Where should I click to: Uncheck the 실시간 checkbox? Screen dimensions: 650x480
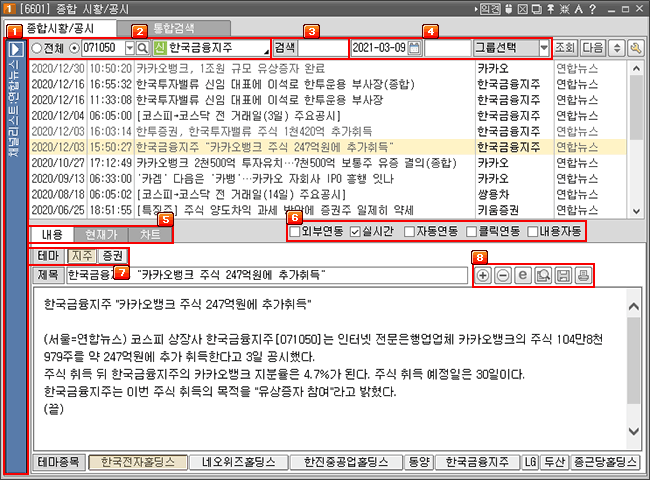click(x=355, y=232)
